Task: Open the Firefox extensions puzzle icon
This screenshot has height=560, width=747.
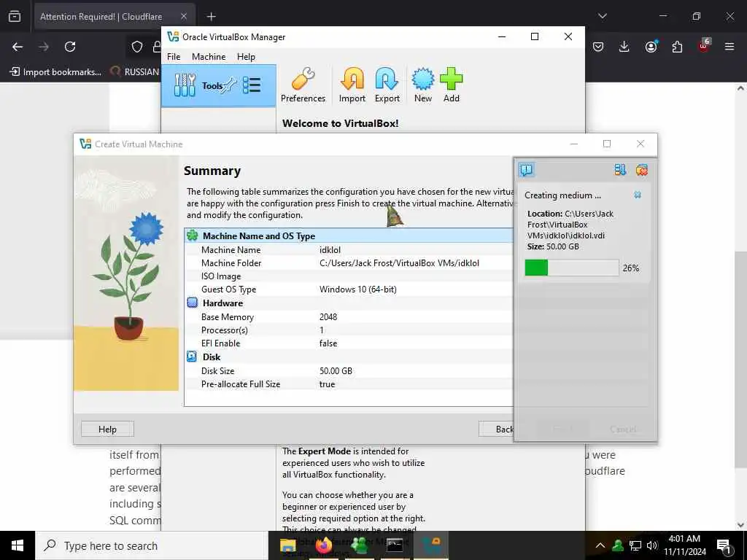Action: [677, 47]
